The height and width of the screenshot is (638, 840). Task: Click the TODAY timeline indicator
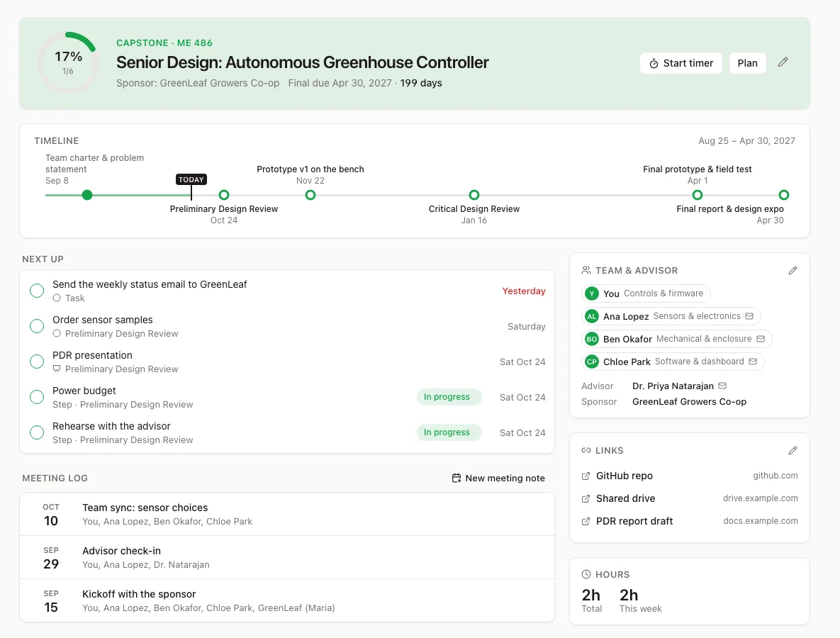[x=191, y=179]
